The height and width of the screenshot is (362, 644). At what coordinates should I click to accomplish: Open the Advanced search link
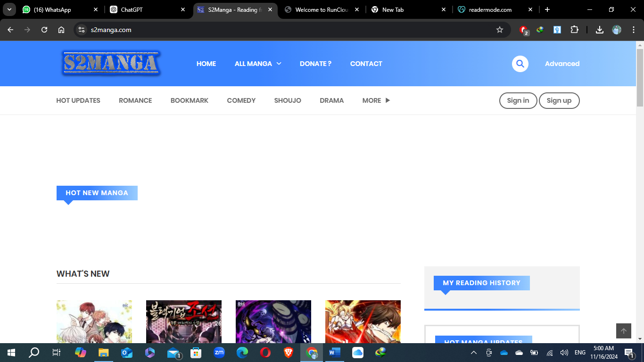(x=562, y=64)
